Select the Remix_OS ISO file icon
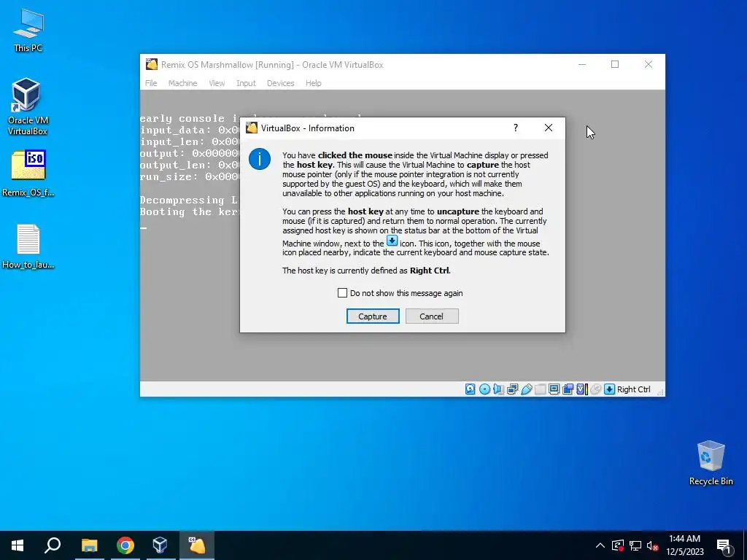Viewport: 747px width, 560px height. pyautogui.click(x=28, y=174)
